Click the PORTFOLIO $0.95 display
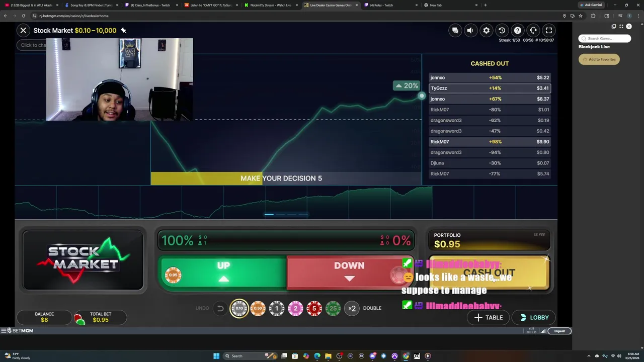Image resolution: width=644 pixels, height=362 pixels. click(x=489, y=240)
